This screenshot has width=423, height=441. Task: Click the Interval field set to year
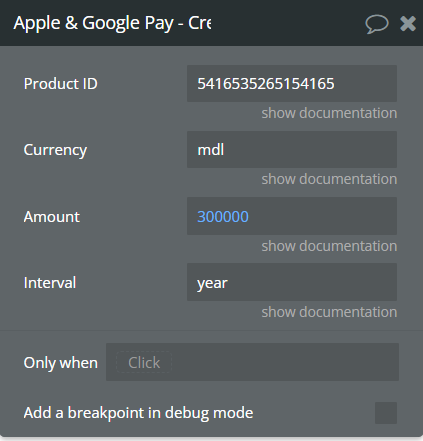(292, 282)
